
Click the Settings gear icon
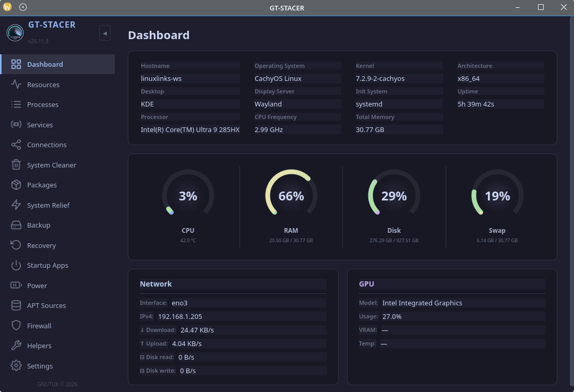pos(16,366)
